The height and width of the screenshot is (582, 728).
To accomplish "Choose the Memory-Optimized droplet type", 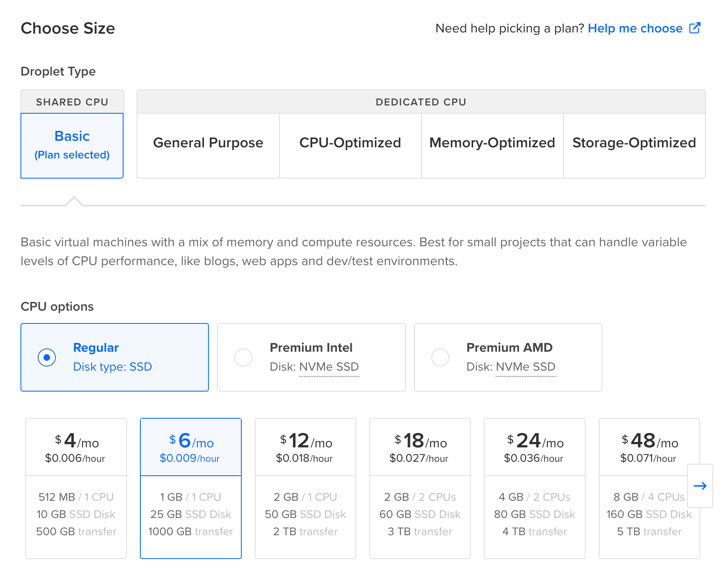I will tap(492, 146).
